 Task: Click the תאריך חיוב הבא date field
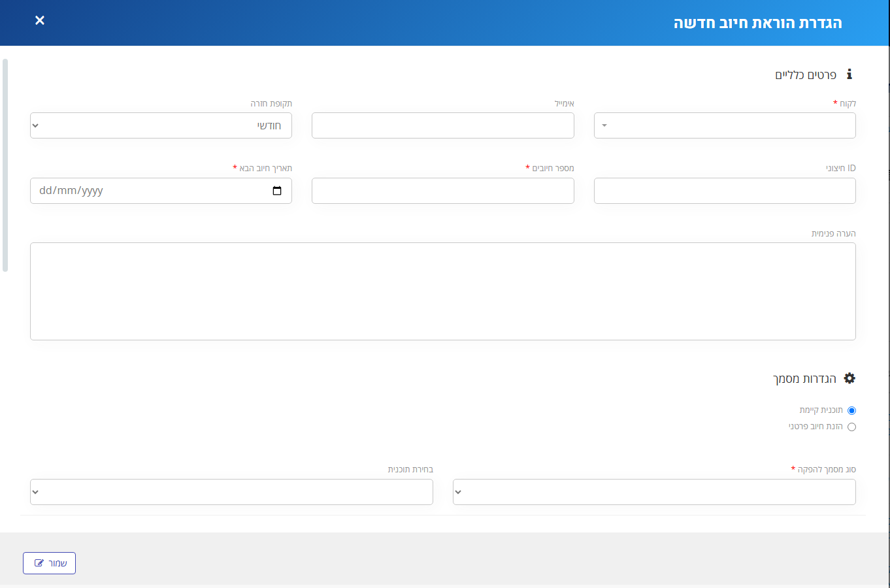[161, 191]
